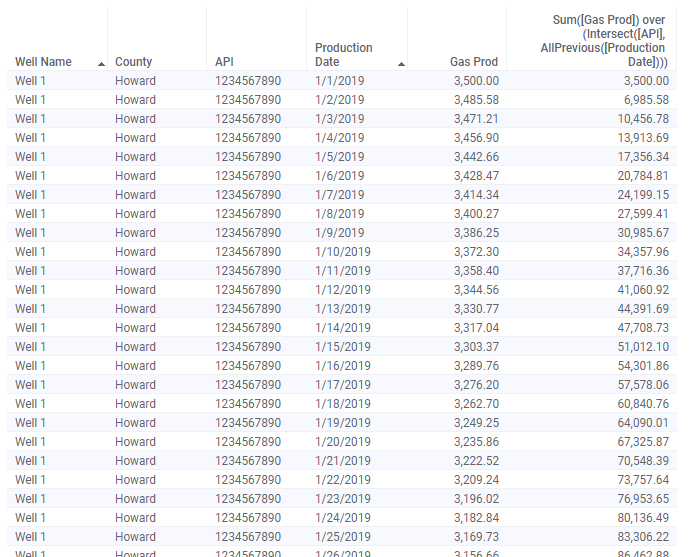
Task: Click Gas Prod value 3,276.20
Action: [476, 384]
